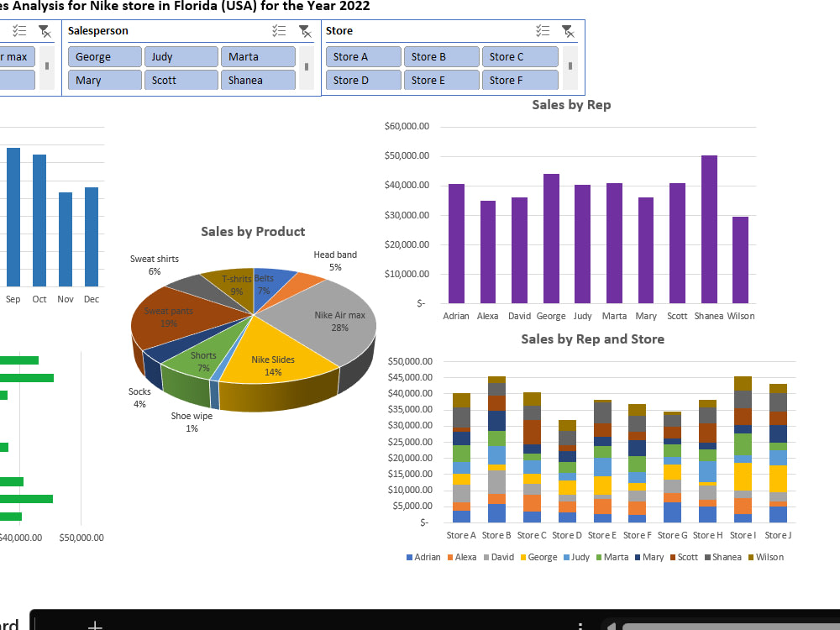Viewport: 840px width, 630px height.
Task: Select Judy in the Salesperson slicer
Action: click(181, 57)
